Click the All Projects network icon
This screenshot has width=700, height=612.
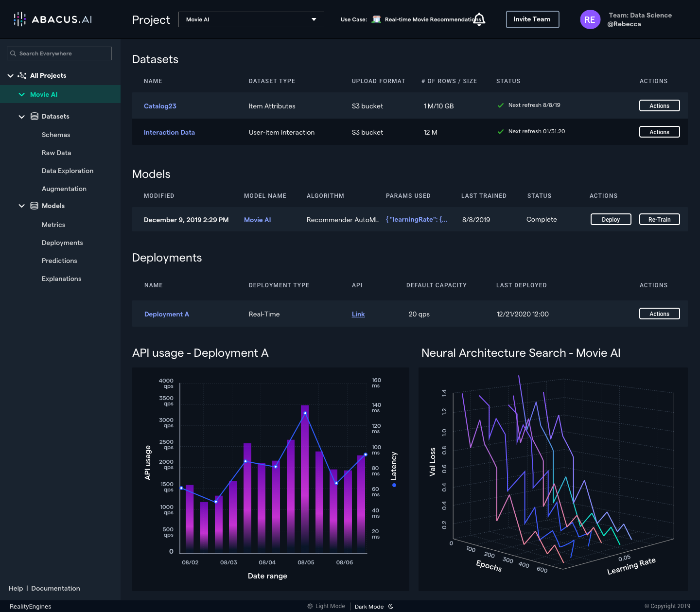pos(22,75)
